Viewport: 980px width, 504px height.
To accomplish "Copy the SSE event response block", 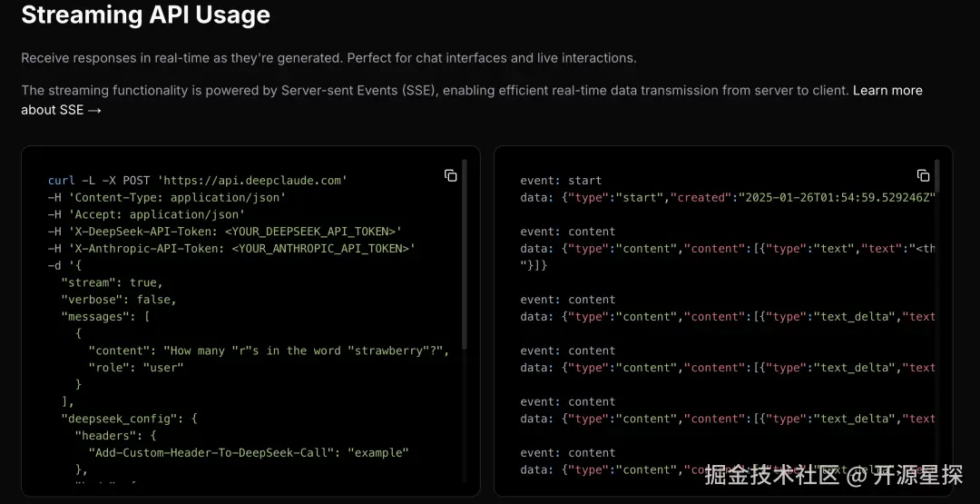I will pos(923,175).
